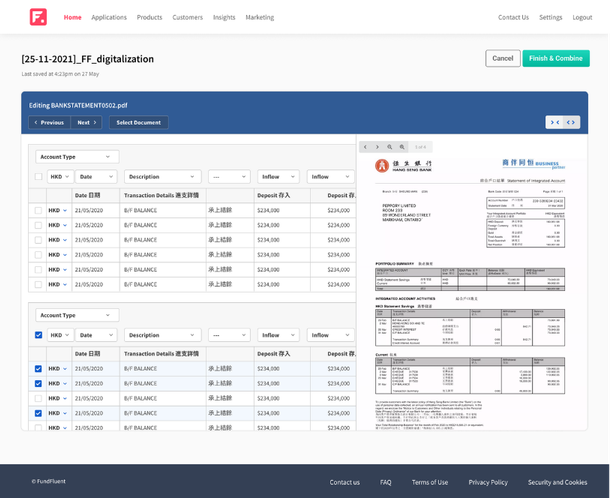Tick second data row checkbox in upper table
Screen dimensions: 611x498
pos(38,225)
